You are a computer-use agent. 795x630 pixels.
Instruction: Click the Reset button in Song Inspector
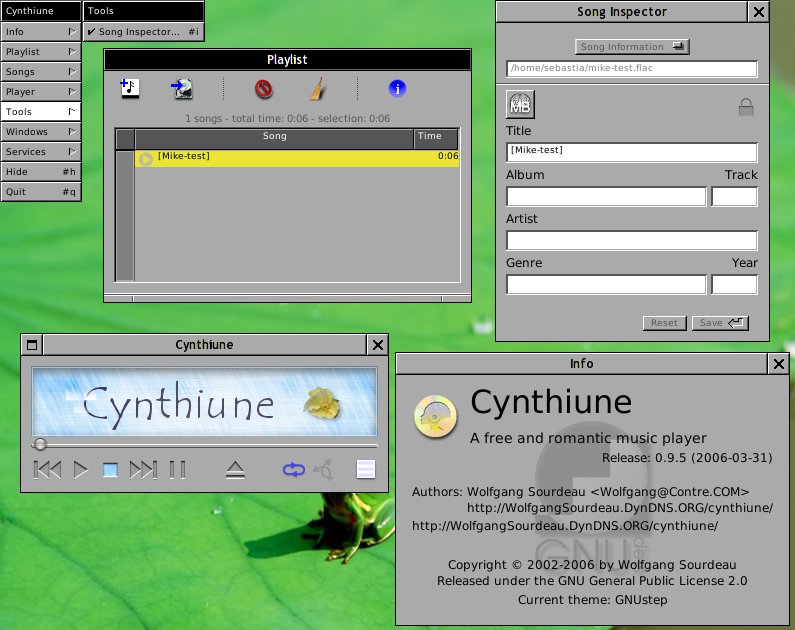664,323
